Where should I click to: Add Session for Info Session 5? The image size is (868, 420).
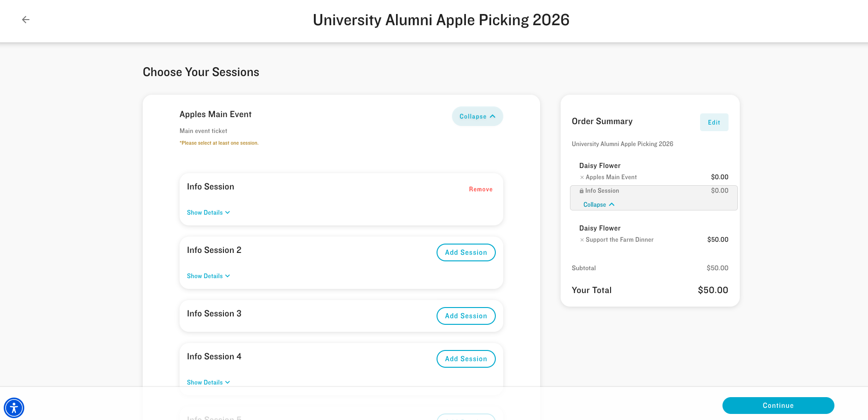pos(466,418)
